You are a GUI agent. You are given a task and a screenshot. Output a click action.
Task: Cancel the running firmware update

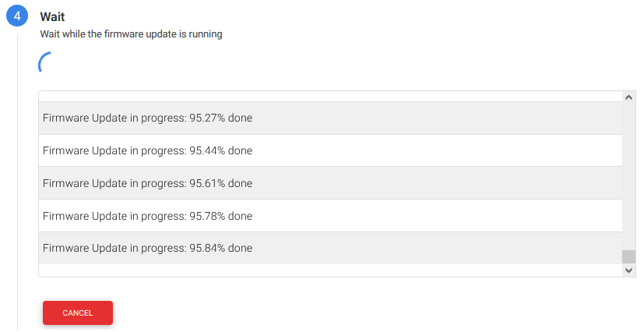[78, 313]
